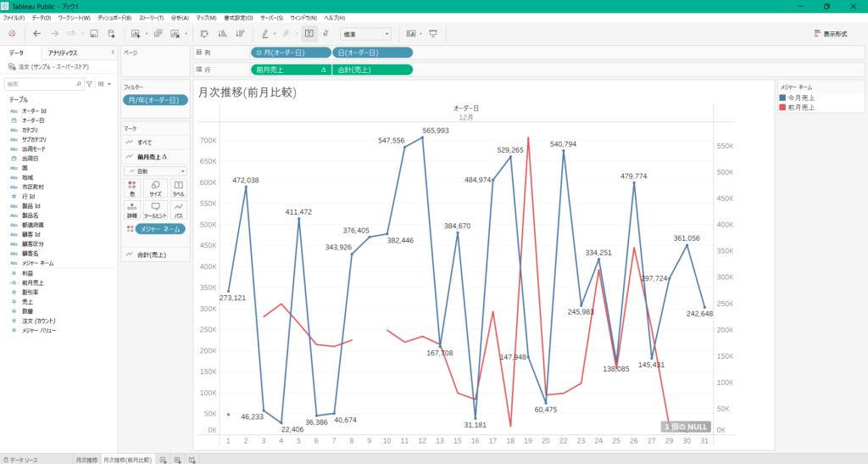Click the Show/Hide Cards icon

click(411, 34)
